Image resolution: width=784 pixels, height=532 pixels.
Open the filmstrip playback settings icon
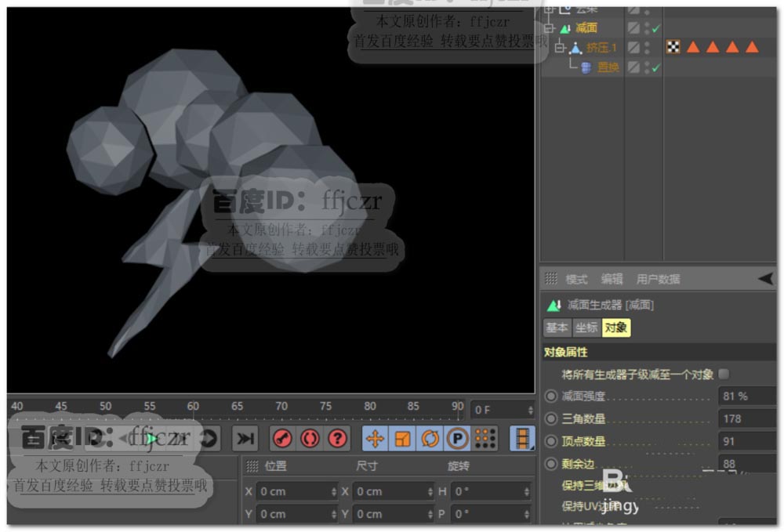click(x=521, y=439)
